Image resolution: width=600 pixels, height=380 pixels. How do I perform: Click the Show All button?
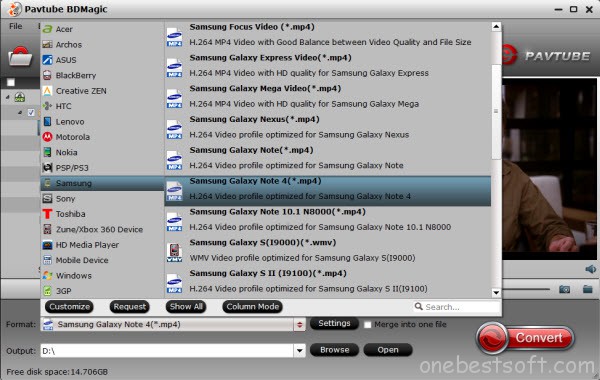(186, 307)
